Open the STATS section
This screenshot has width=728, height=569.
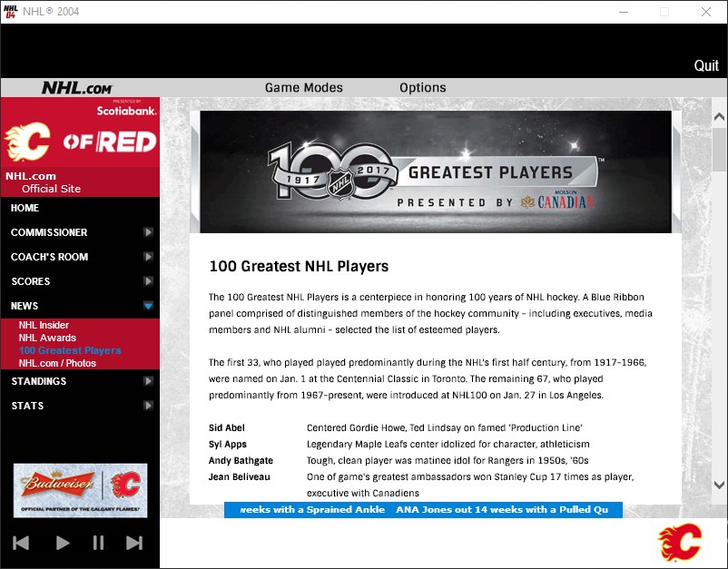(x=27, y=406)
